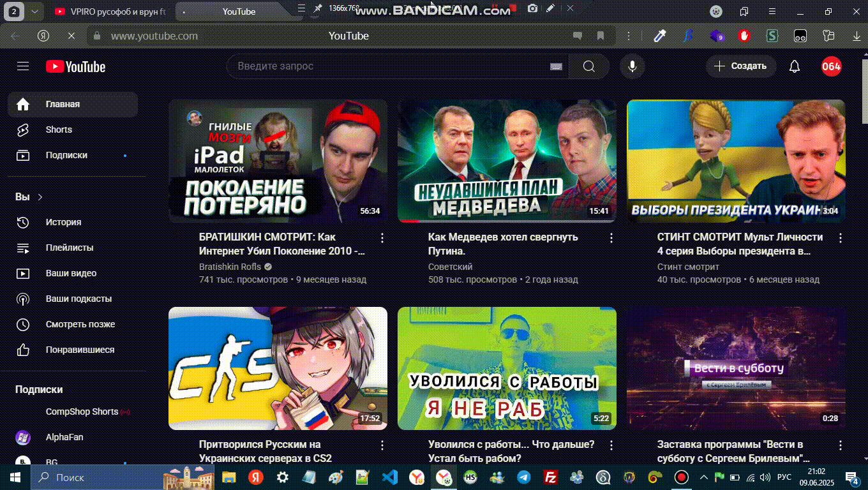Select Главная in the sidebar
Viewport: 868px width, 490px height.
73,104
